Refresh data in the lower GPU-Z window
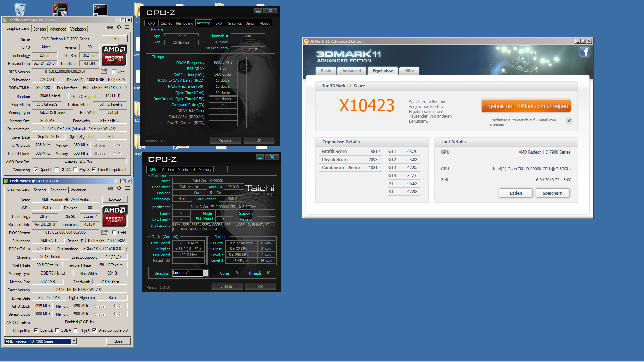Image resolution: width=644 pixels, height=362 pixels. coord(119,188)
